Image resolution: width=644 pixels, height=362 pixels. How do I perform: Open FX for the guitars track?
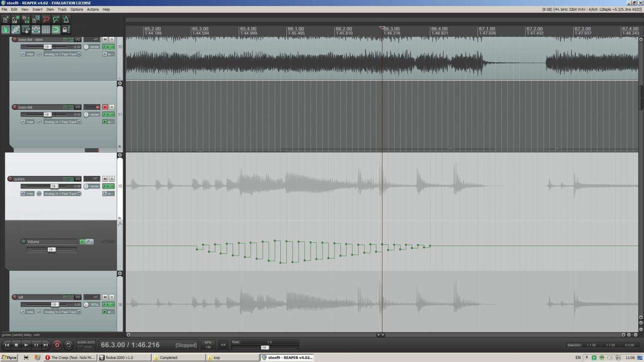pyautogui.click(x=106, y=186)
